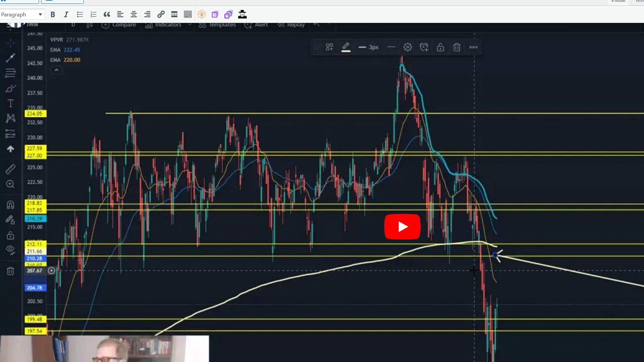Select the Text annotation tool

click(11, 103)
